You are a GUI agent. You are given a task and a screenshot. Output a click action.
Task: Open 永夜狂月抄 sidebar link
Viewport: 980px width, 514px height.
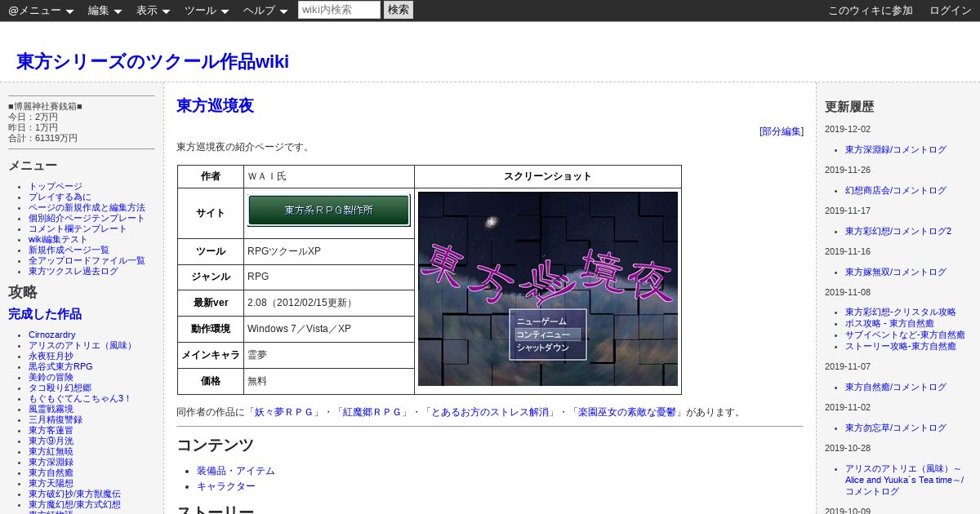(x=51, y=356)
